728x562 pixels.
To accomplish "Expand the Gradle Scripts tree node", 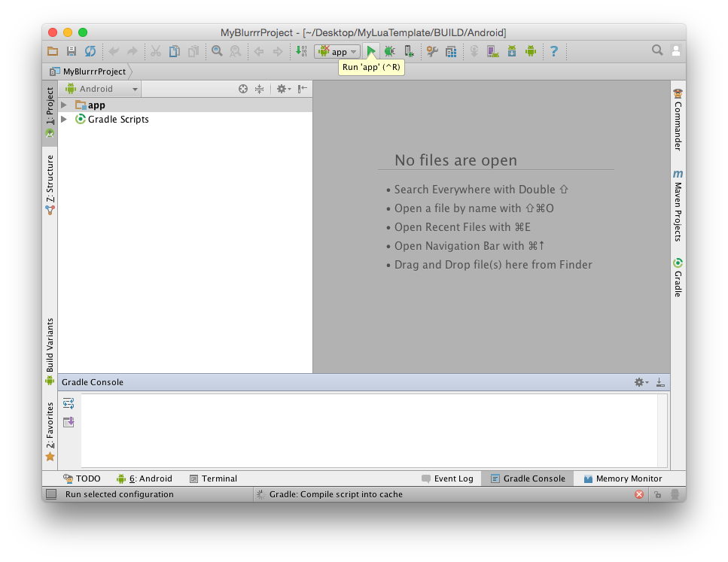I will point(64,120).
